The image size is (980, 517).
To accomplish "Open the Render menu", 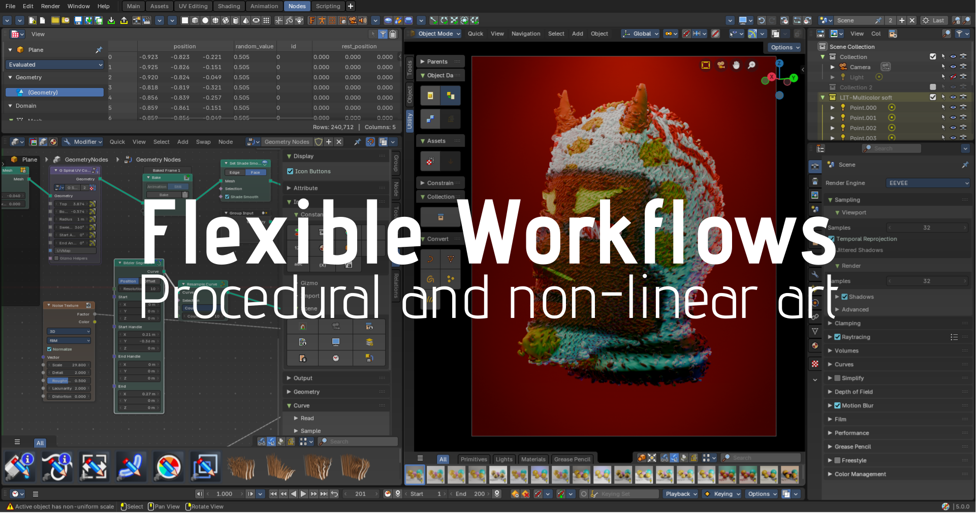I will (x=51, y=6).
